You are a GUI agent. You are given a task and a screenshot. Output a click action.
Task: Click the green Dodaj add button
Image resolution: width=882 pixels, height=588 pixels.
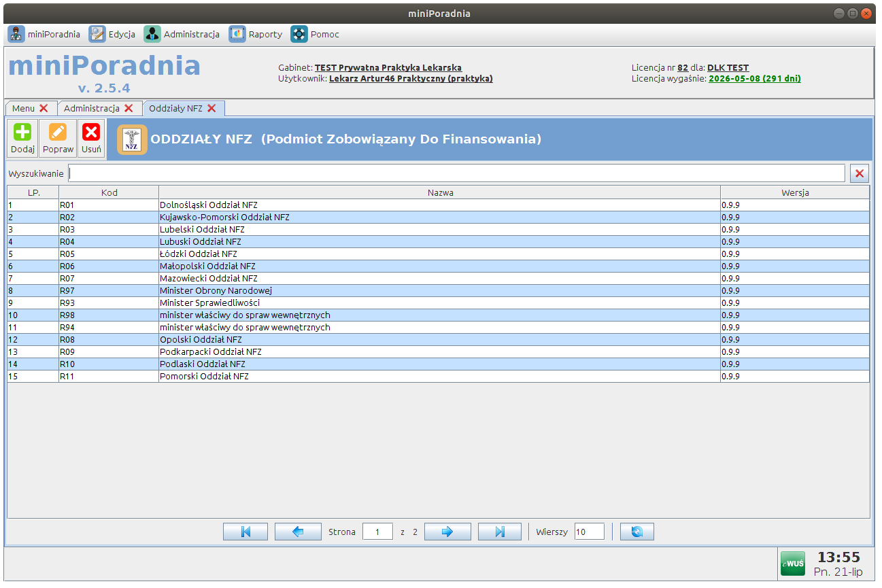click(22, 139)
